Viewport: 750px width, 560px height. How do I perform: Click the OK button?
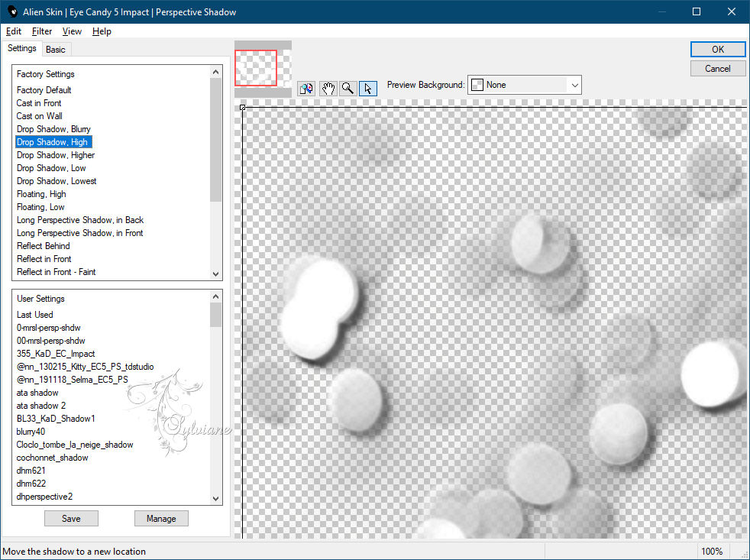[x=717, y=50]
